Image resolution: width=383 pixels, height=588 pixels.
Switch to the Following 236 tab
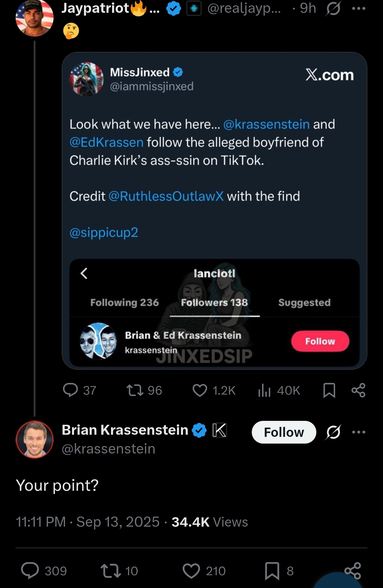(x=124, y=302)
